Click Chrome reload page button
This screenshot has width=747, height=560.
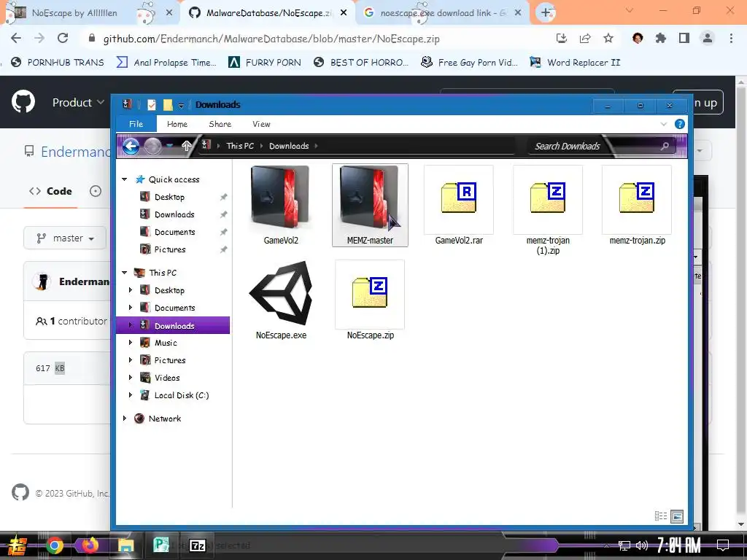(x=63, y=38)
